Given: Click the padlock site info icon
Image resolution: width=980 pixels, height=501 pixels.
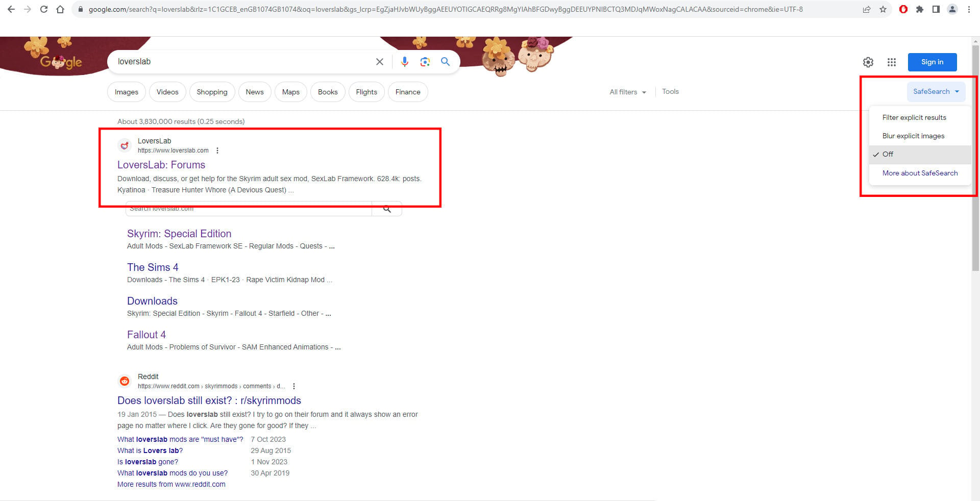Looking at the screenshot, I should [80, 9].
